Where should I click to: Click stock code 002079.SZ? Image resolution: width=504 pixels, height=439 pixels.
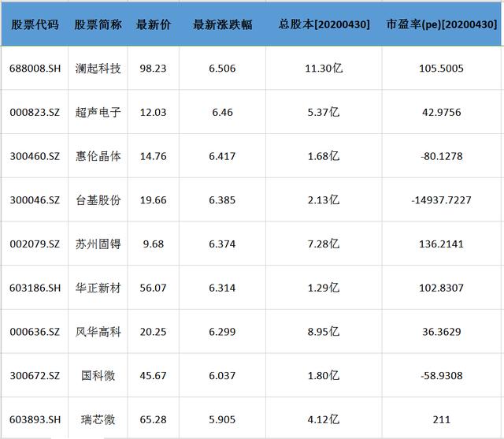pyautogui.click(x=35, y=244)
